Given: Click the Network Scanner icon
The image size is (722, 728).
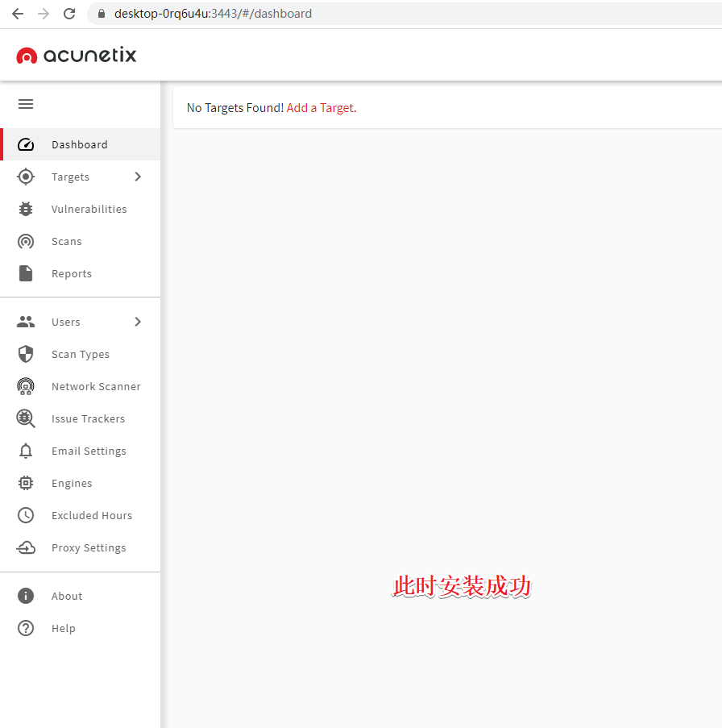Looking at the screenshot, I should (26, 386).
